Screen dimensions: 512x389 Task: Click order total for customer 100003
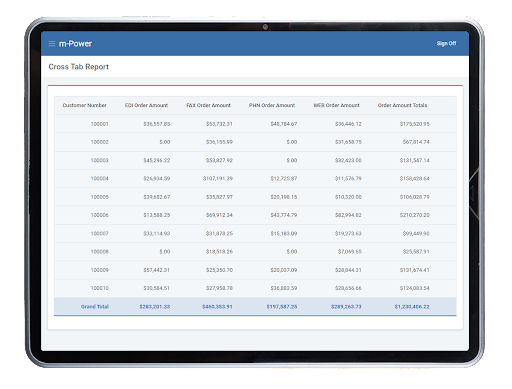(415, 160)
